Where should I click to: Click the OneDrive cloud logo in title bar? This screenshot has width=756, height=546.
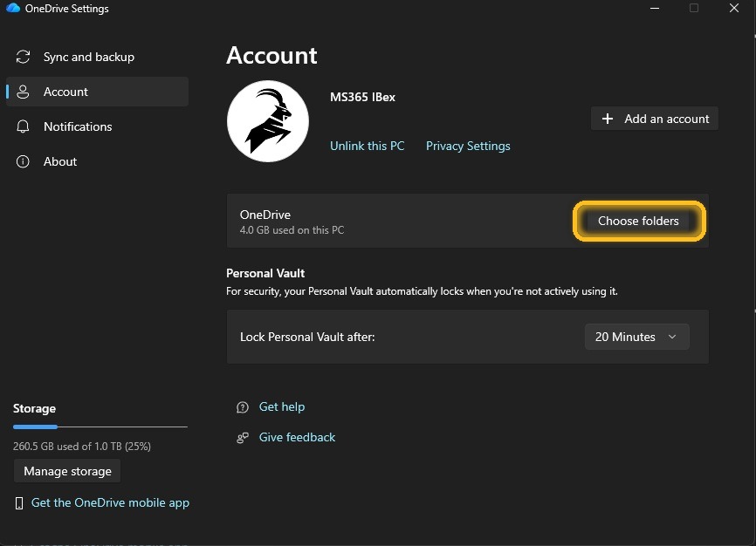tap(13, 8)
